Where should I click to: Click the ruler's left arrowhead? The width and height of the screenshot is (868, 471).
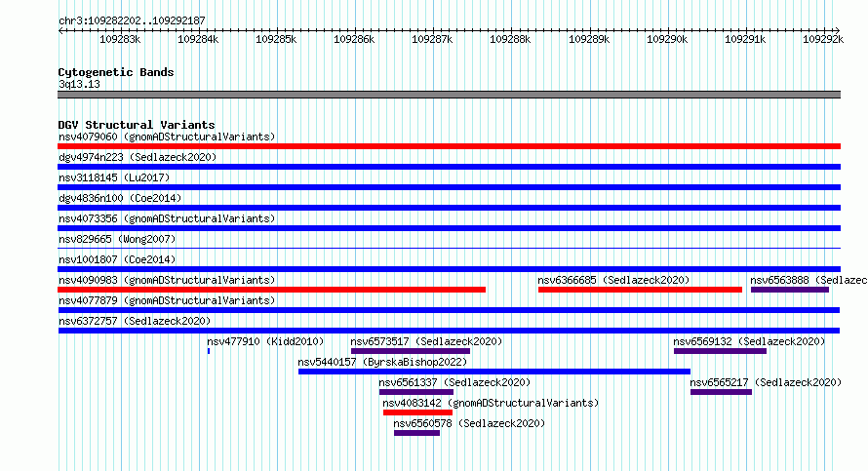tap(60, 31)
